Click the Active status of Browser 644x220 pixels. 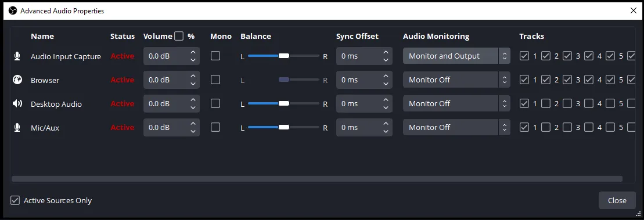point(123,80)
